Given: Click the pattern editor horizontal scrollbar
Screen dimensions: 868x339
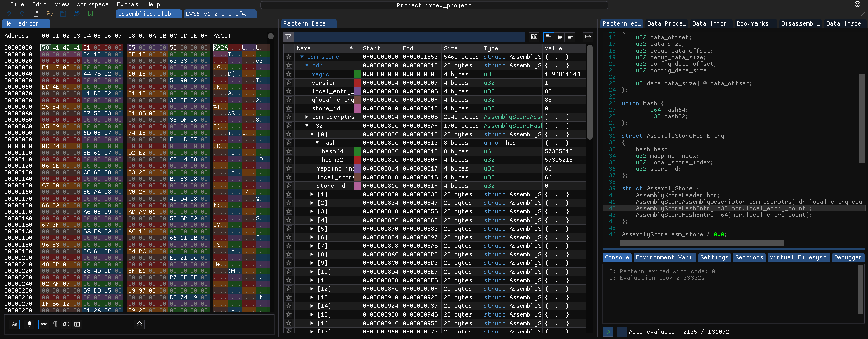Looking at the screenshot, I should pos(702,243).
